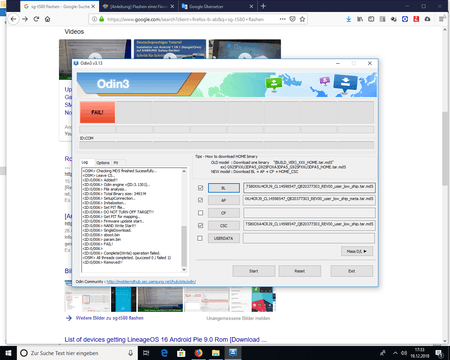
Task: Switch to the Log tab in Odin3
Action: tap(85, 162)
